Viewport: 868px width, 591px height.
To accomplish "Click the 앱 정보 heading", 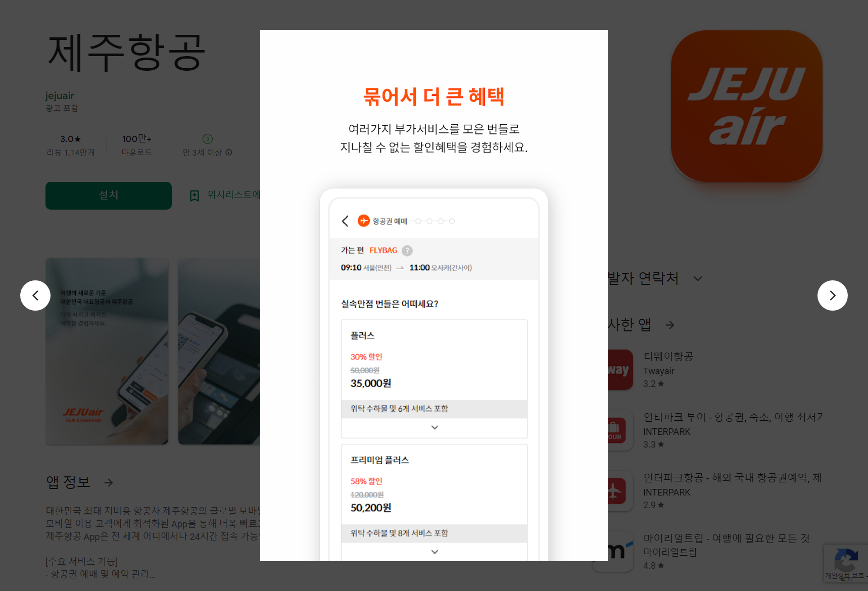I will click(68, 482).
